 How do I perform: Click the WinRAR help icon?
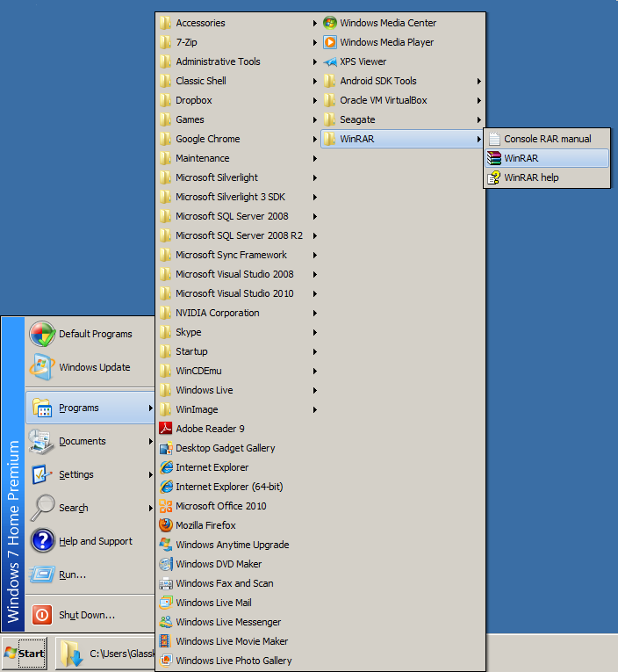click(x=494, y=177)
